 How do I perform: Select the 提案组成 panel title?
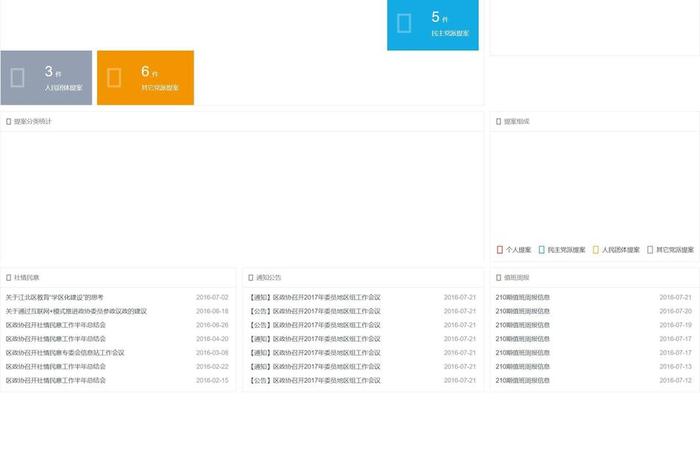tap(517, 121)
